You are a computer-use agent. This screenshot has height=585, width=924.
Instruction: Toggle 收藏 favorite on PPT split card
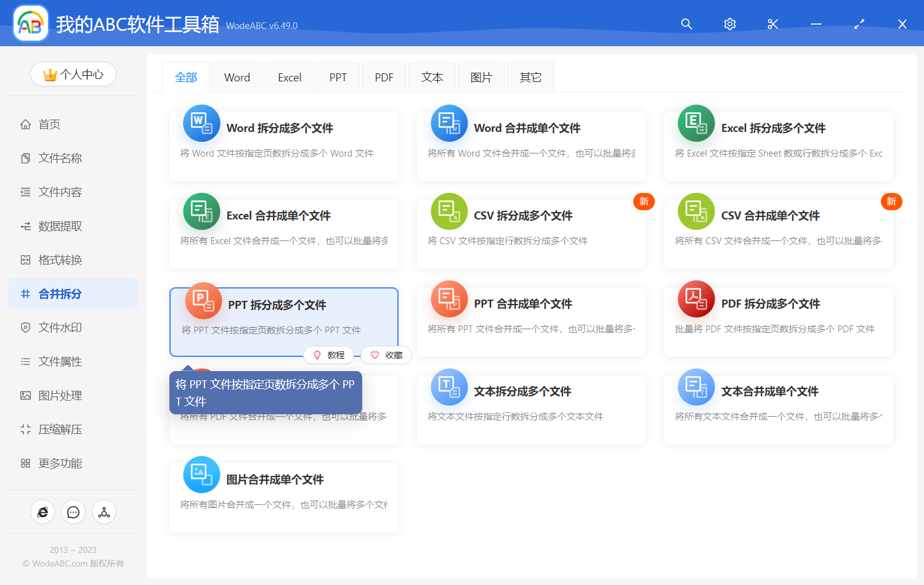tap(386, 355)
